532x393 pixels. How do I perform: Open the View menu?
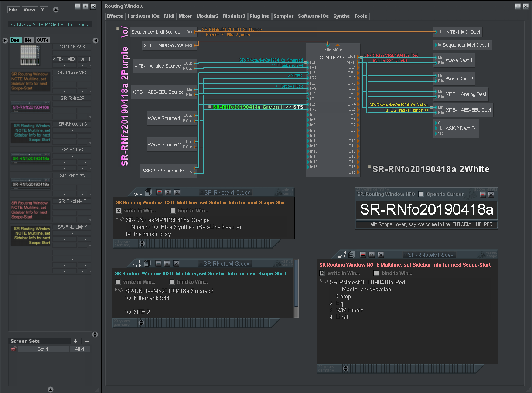[x=29, y=9]
